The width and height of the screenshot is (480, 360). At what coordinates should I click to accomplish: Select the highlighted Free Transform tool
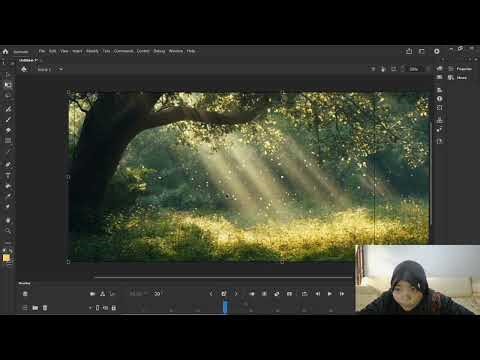pos(8,85)
